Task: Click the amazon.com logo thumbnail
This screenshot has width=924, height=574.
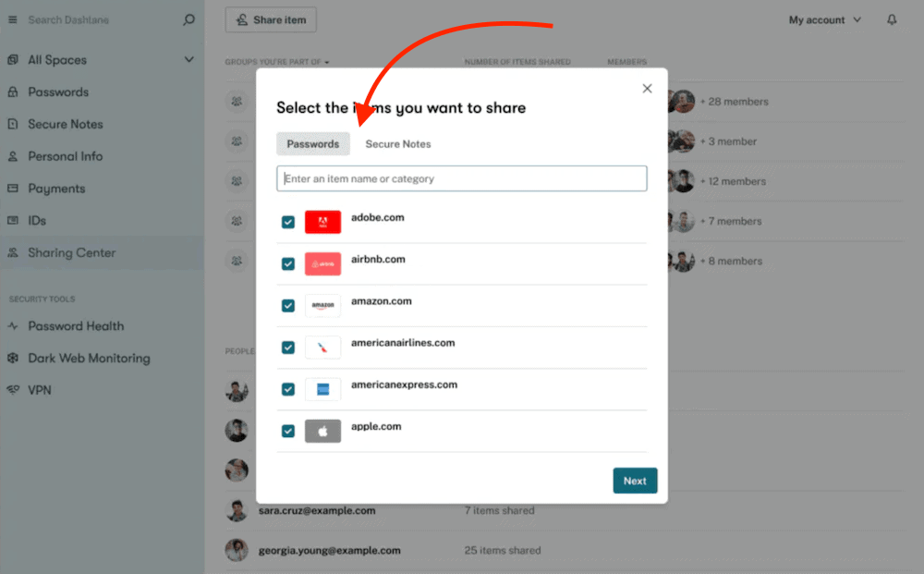Action: pyautogui.click(x=322, y=306)
